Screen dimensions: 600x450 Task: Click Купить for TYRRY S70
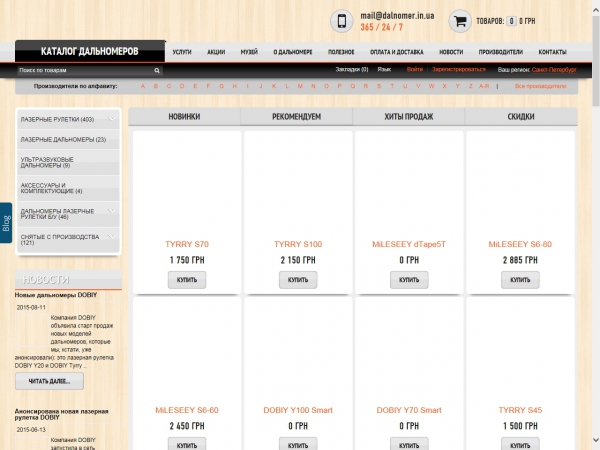coord(187,280)
